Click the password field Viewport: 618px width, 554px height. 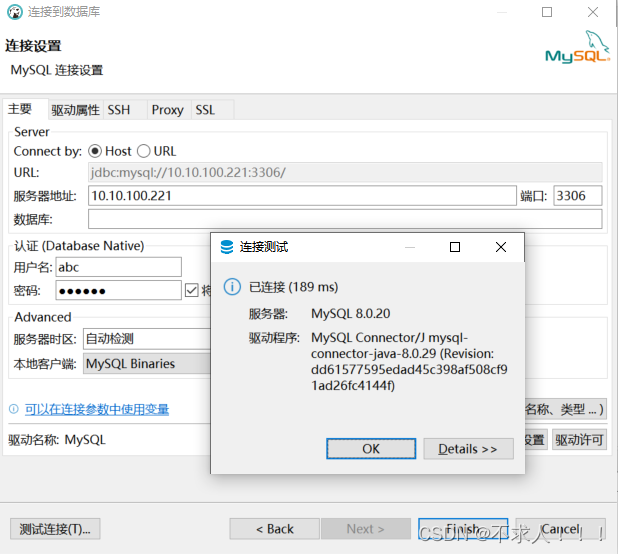tap(119, 290)
